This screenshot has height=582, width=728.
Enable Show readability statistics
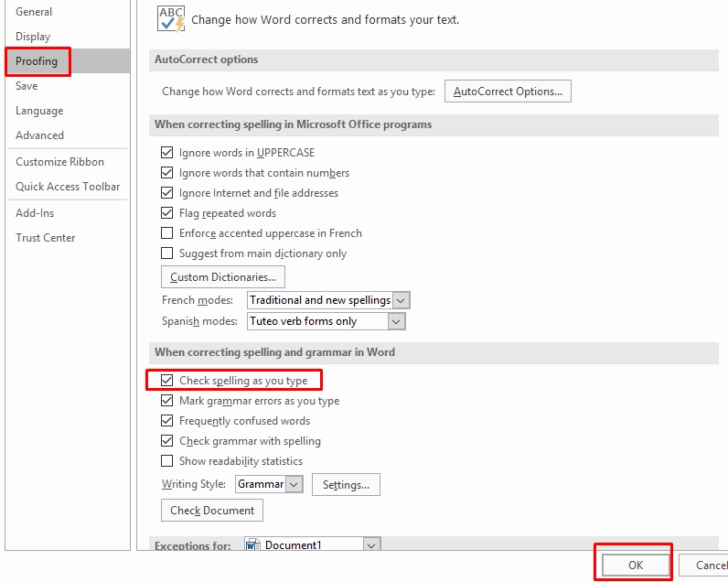click(166, 461)
